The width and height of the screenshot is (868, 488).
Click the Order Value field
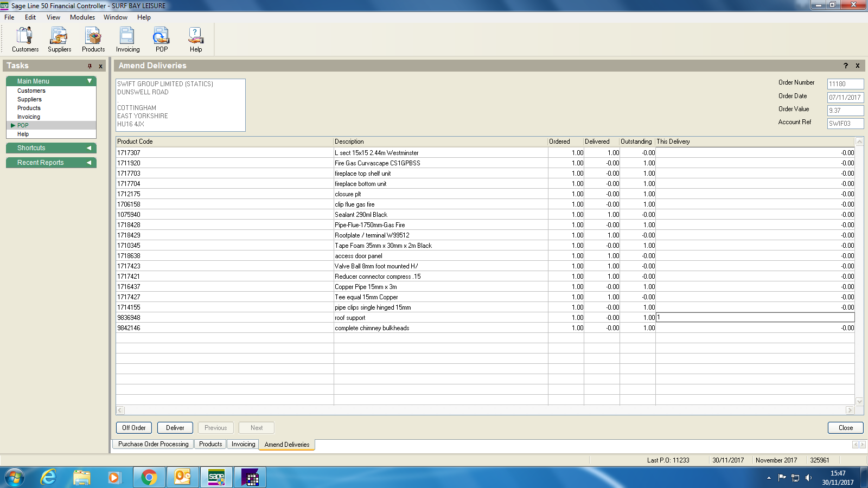(x=845, y=110)
